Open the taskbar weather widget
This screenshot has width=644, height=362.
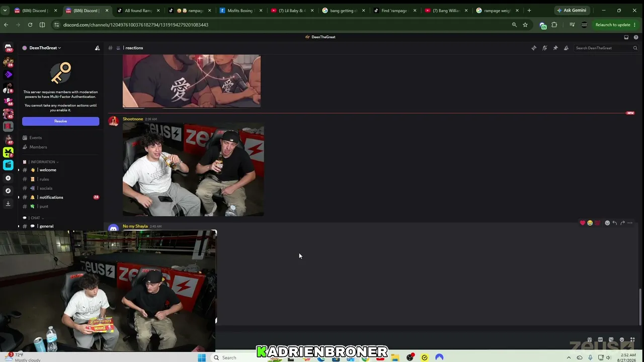point(22,357)
